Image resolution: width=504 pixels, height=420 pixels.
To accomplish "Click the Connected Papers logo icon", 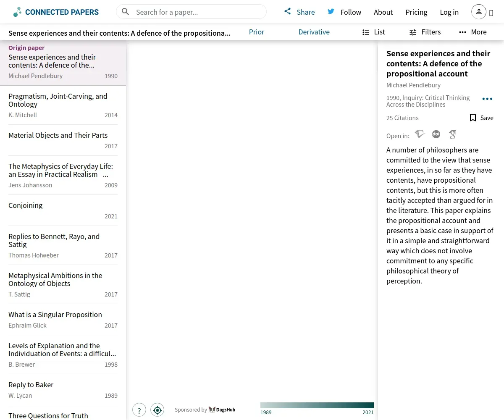I will [x=17, y=12].
